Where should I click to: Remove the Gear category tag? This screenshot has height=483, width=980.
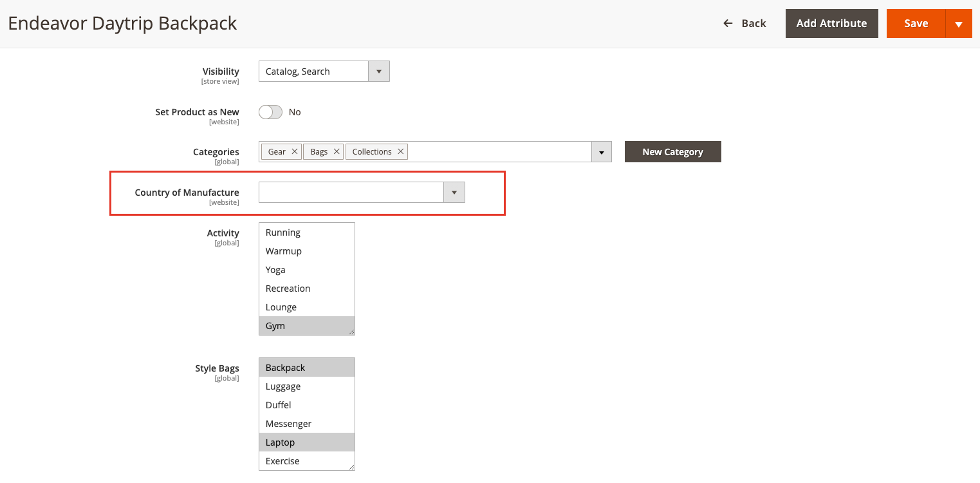pos(295,152)
